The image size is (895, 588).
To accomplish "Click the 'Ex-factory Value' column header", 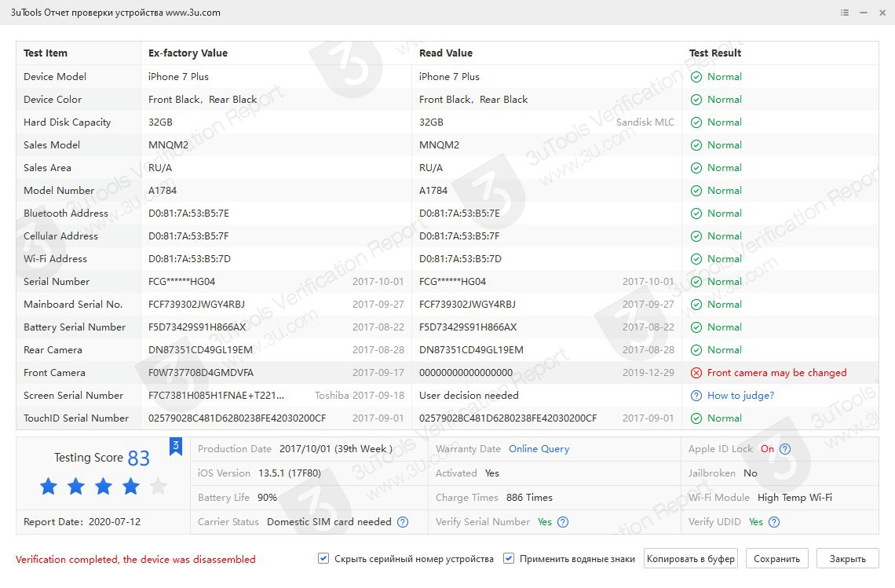I will [188, 53].
